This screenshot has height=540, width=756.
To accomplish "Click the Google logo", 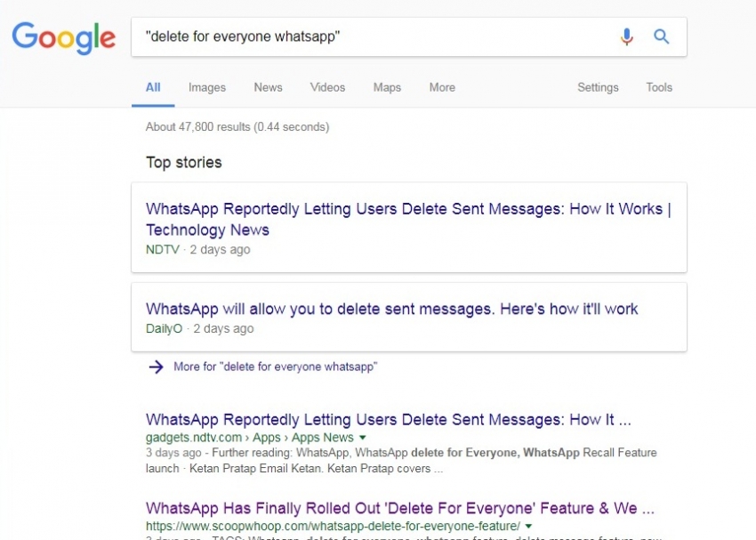I will 64,37.
